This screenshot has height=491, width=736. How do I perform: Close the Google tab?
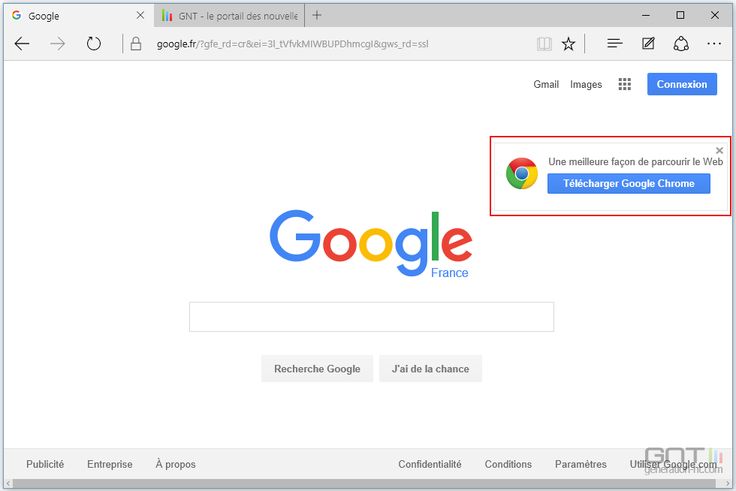tap(140, 15)
